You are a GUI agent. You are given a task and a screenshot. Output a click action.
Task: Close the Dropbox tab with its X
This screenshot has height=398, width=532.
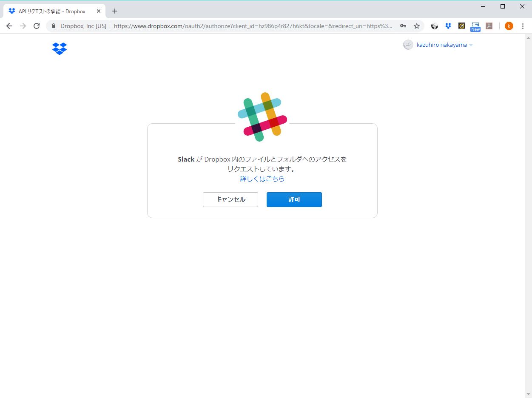click(x=99, y=11)
